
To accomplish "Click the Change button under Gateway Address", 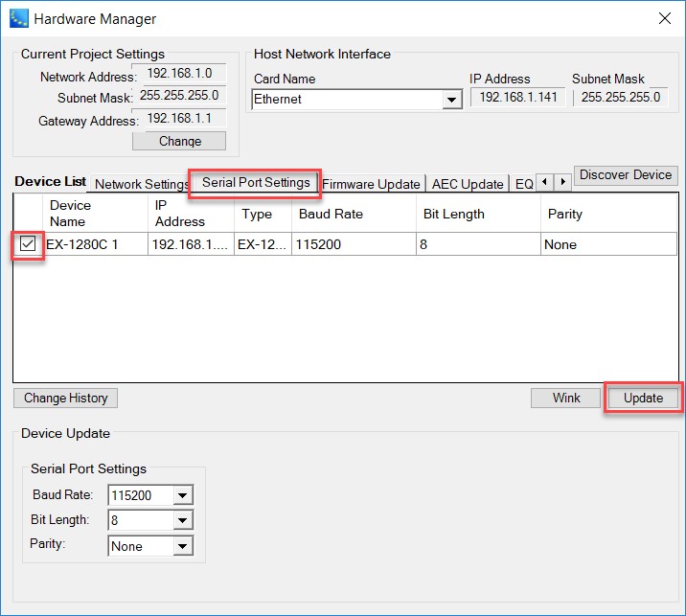I will [179, 141].
